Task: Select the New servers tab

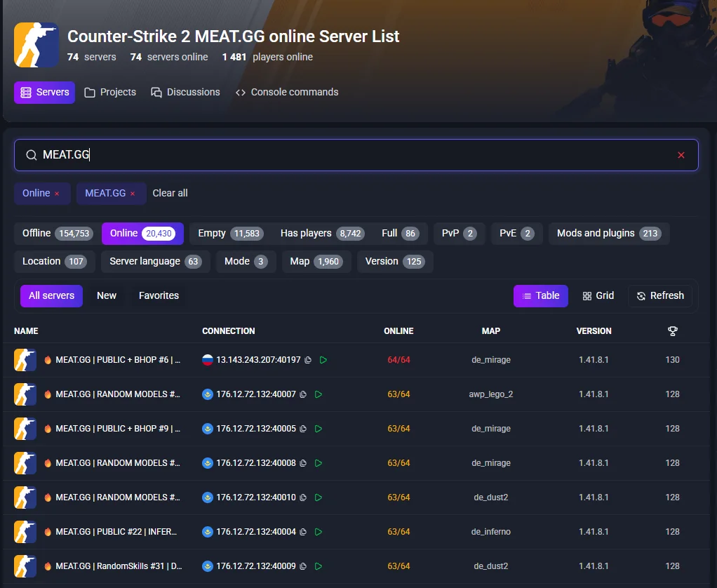Action: coord(107,296)
